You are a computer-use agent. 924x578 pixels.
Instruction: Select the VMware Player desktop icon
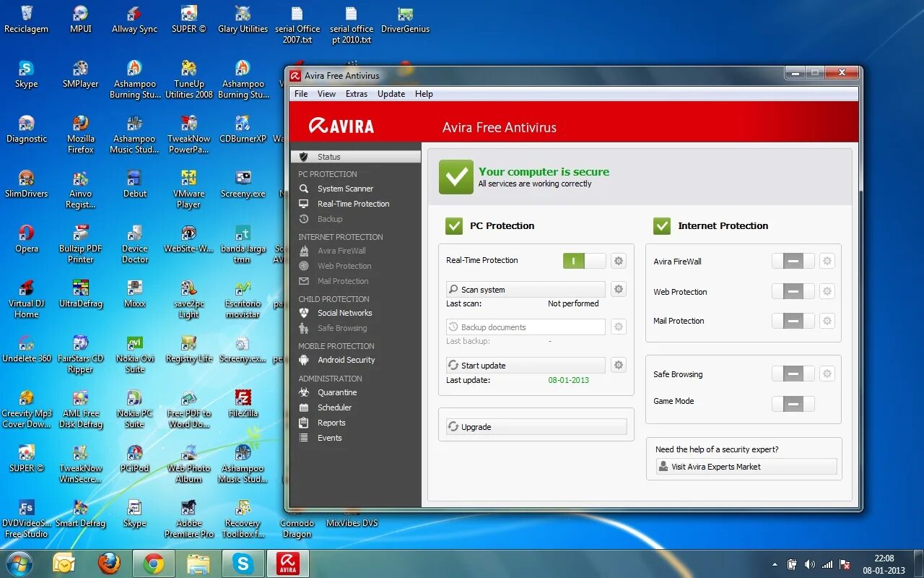click(x=188, y=189)
